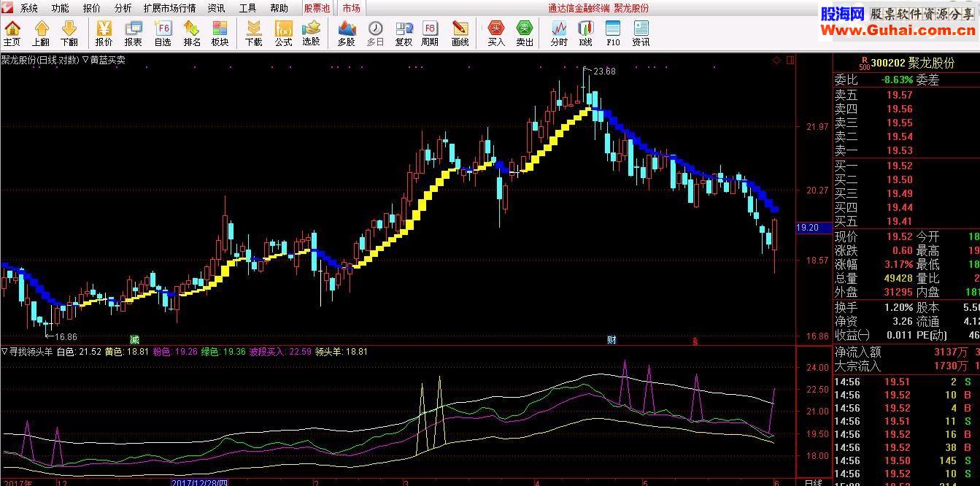Click the 周期 F8 period icon

(x=431, y=34)
